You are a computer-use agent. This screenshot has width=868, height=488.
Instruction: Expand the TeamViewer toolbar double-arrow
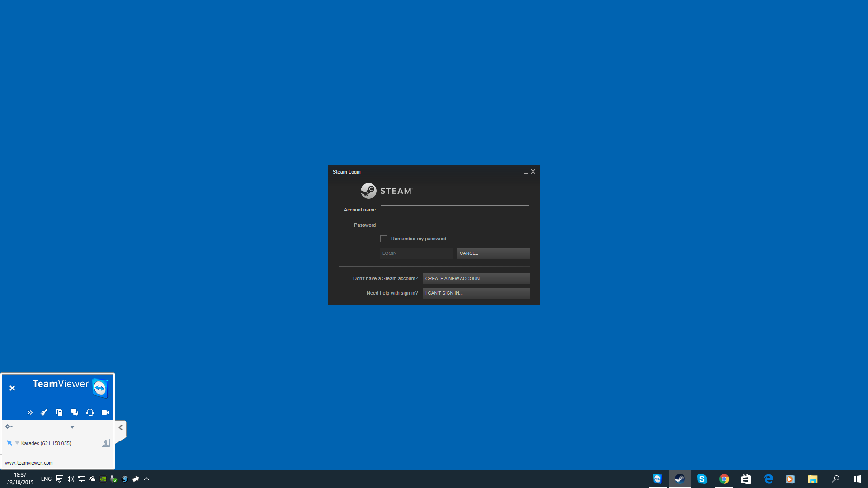point(30,413)
